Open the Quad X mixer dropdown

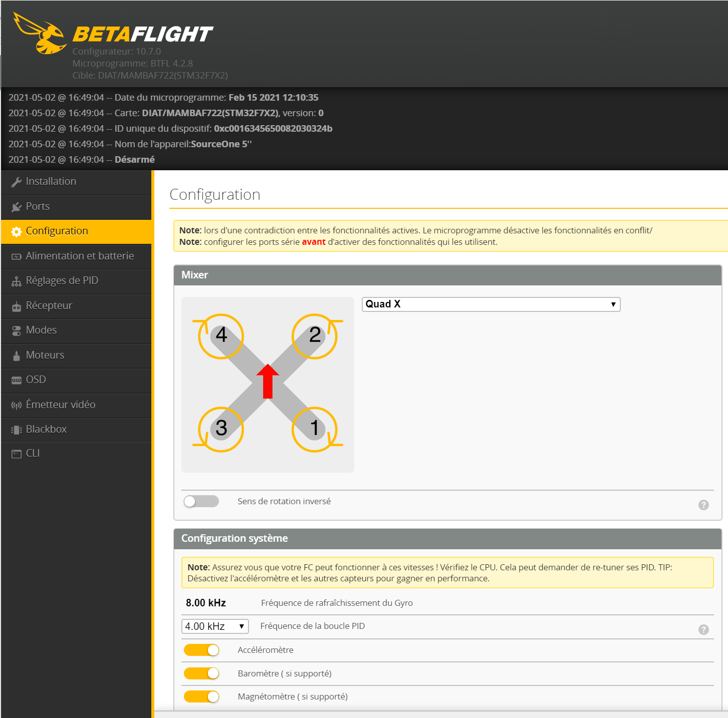(491, 304)
